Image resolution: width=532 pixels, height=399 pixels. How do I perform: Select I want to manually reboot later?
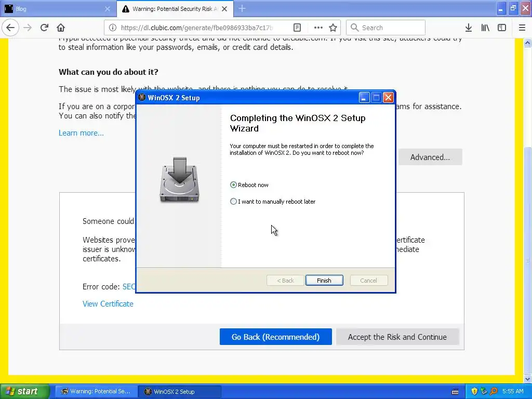[x=233, y=202]
